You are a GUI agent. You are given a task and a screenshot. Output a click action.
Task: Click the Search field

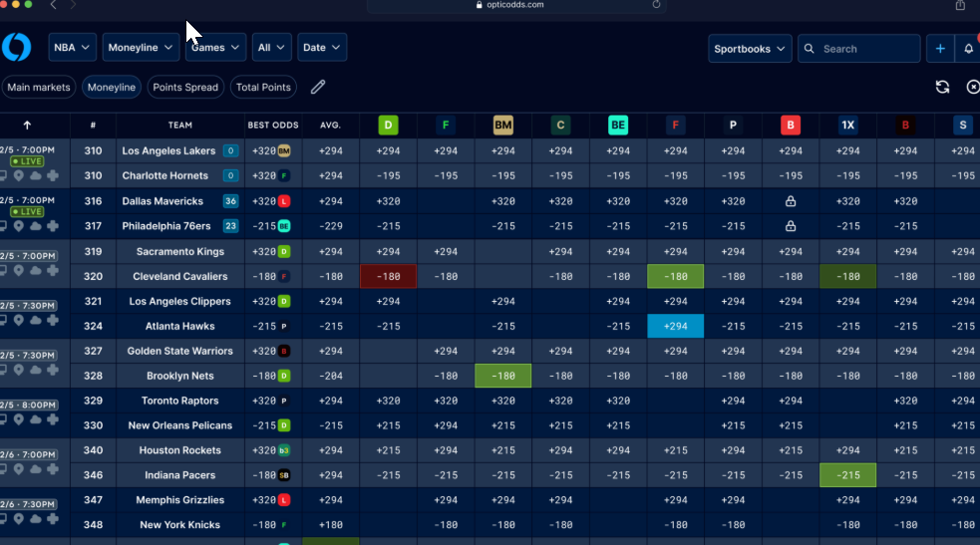click(858, 49)
